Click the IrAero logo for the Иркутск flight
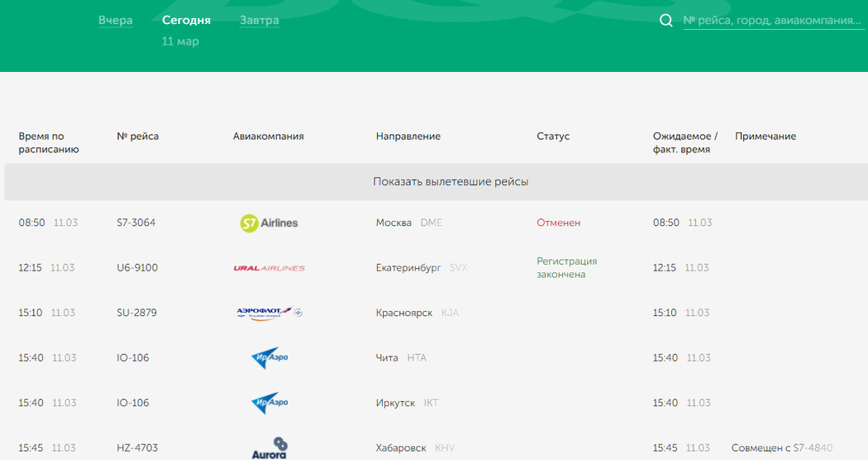Screen dimensions: 868x460 coord(269,403)
